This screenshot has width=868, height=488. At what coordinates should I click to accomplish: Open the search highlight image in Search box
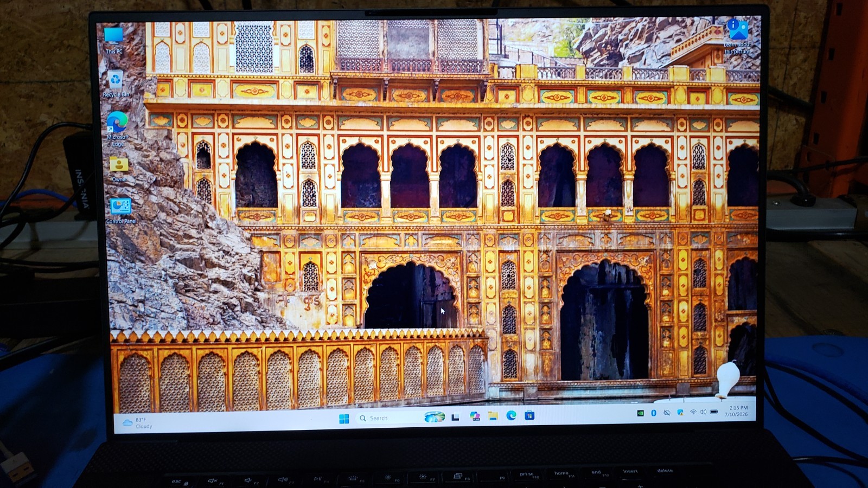tap(435, 417)
